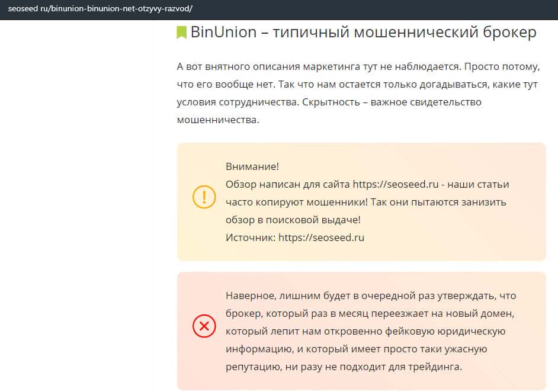The width and height of the screenshot is (558, 392).
Task: Click the word 'мошенничества.' ending the first paragraph
Action: coord(218,120)
